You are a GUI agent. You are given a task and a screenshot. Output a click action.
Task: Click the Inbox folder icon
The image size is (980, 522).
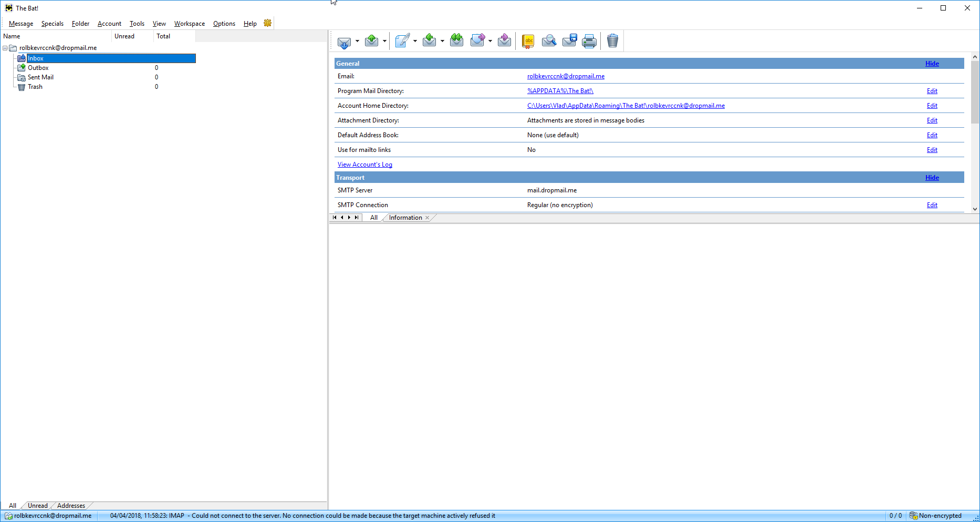point(22,58)
